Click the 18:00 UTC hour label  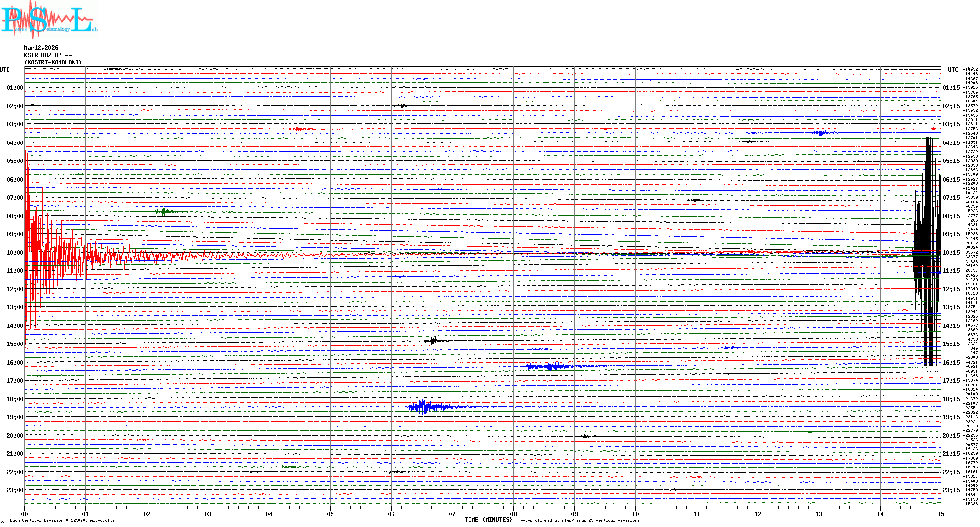point(15,399)
